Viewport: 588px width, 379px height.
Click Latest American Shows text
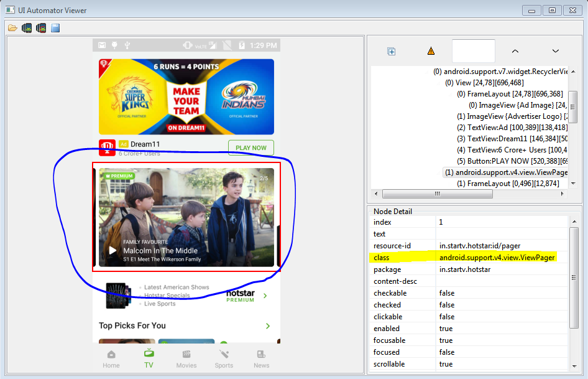tap(177, 287)
